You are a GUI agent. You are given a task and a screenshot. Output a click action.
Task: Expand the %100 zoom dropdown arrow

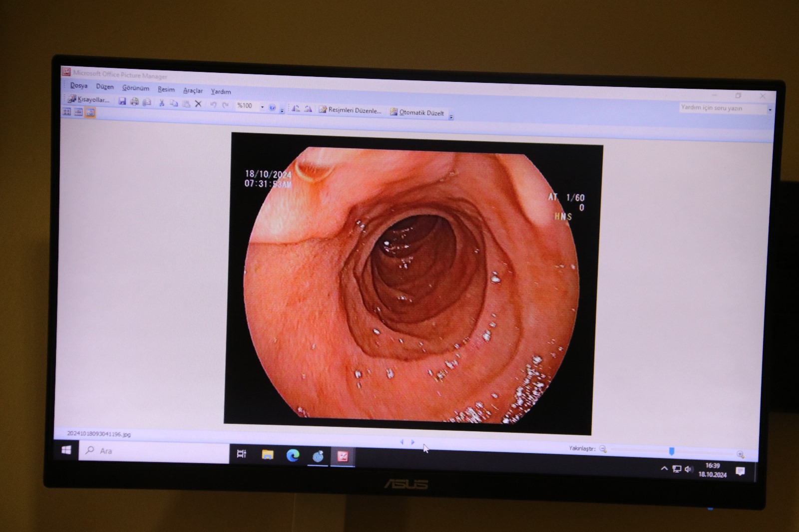point(262,107)
